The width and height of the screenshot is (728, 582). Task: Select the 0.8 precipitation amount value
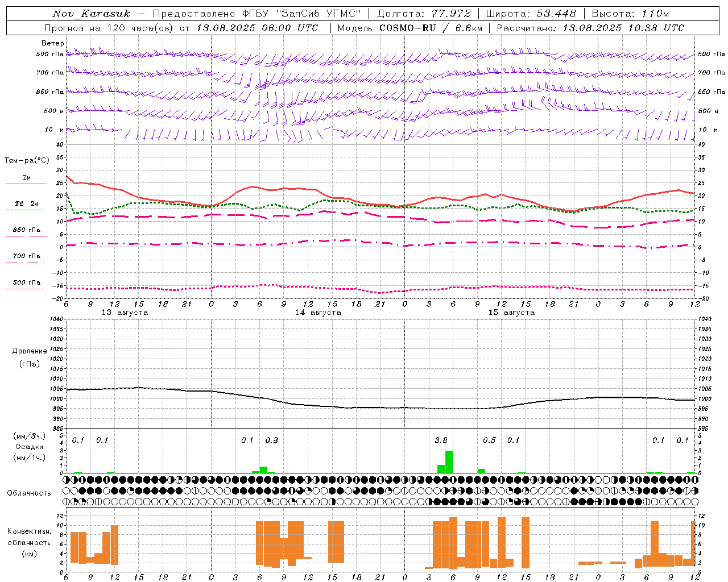pyautogui.click(x=272, y=440)
